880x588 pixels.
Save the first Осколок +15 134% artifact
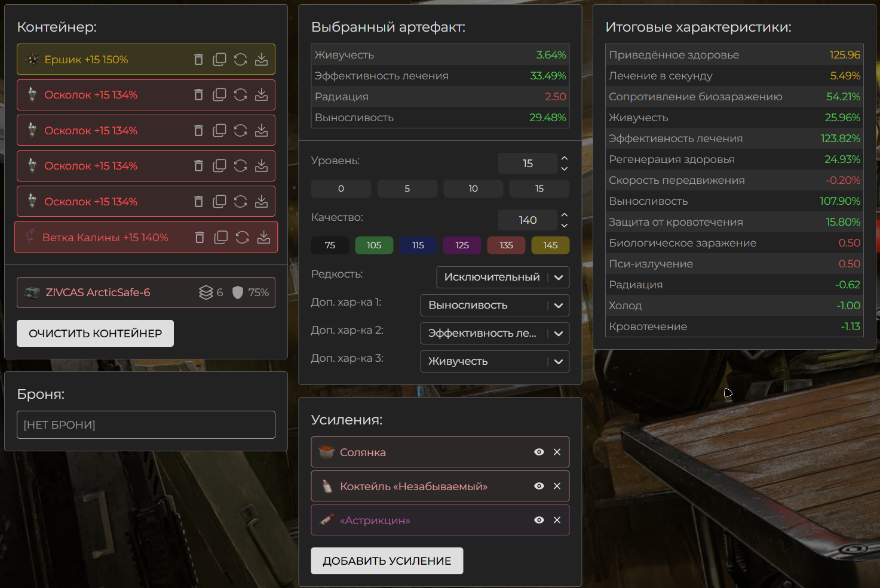pyautogui.click(x=261, y=95)
